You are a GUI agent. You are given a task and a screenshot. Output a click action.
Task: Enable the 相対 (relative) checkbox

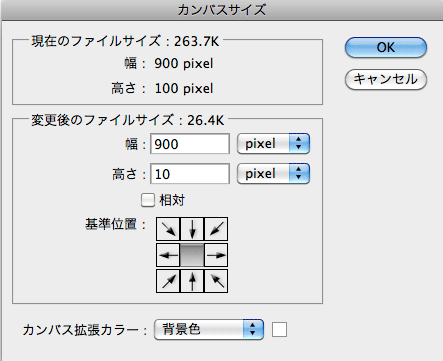pos(148,200)
